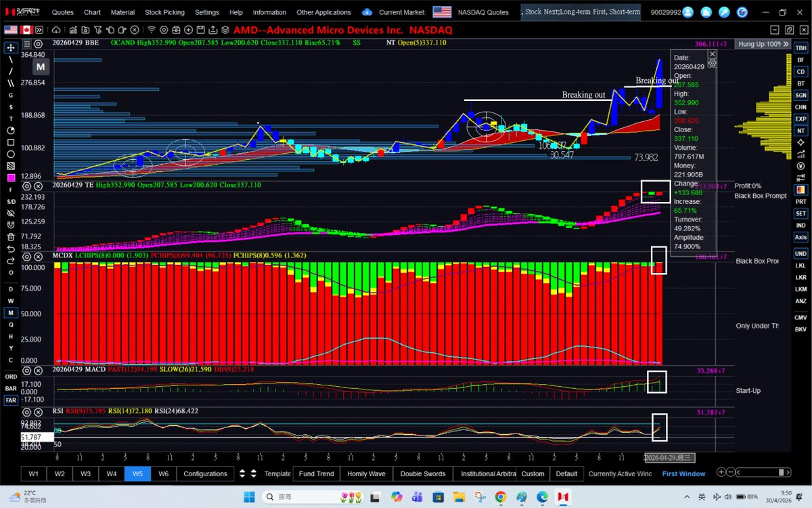
Task: Toggle the FAR display mode button
Action: (11, 400)
